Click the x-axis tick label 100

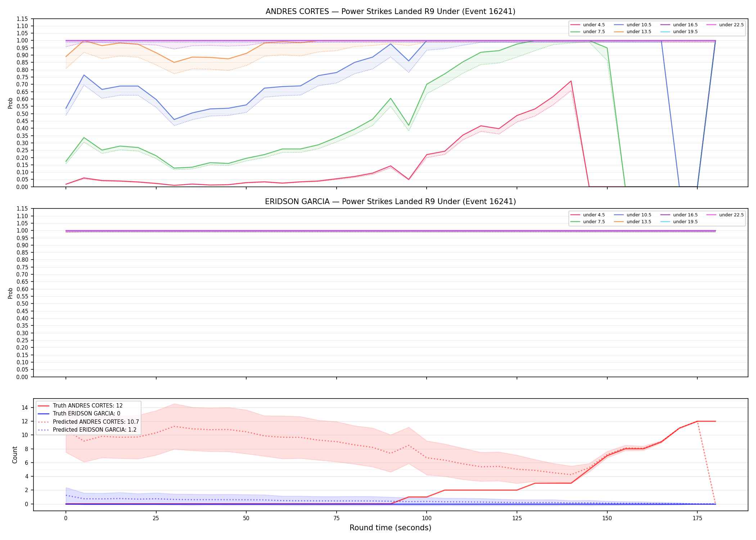click(x=427, y=518)
